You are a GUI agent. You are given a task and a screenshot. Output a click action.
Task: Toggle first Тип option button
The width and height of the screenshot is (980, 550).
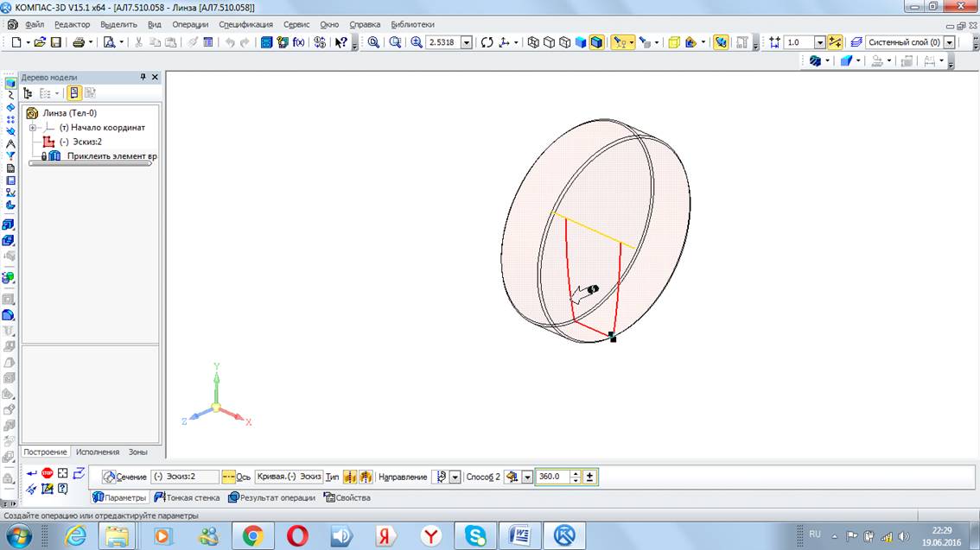(350, 477)
